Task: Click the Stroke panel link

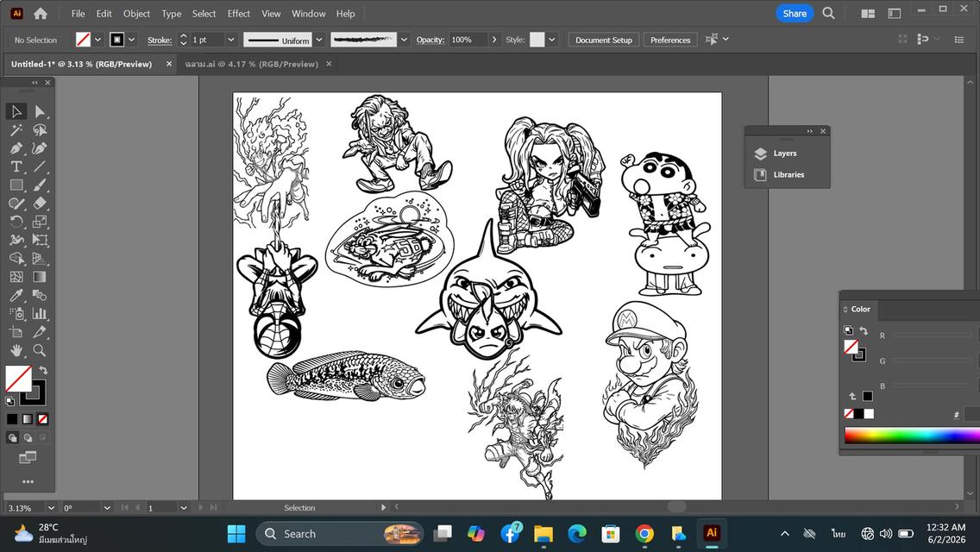Action: 160,40
